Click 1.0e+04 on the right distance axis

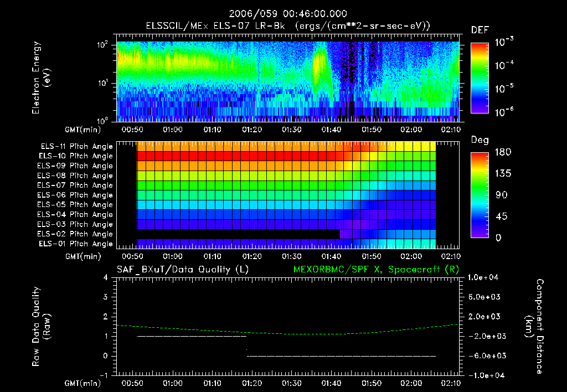483,277
